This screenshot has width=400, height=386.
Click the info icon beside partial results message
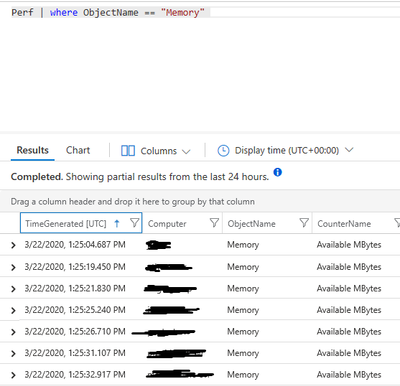(277, 172)
